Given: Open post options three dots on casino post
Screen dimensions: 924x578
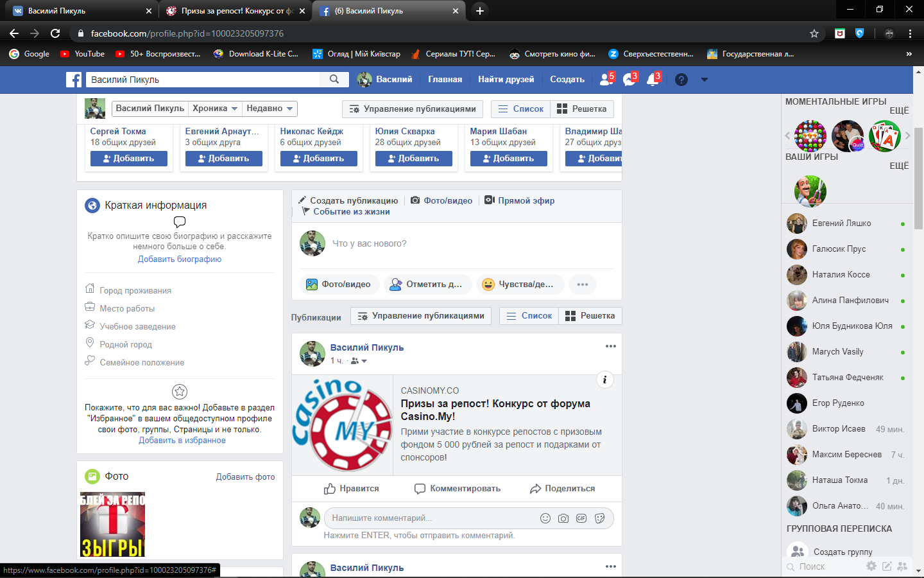Looking at the screenshot, I should [x=611, y=346].
